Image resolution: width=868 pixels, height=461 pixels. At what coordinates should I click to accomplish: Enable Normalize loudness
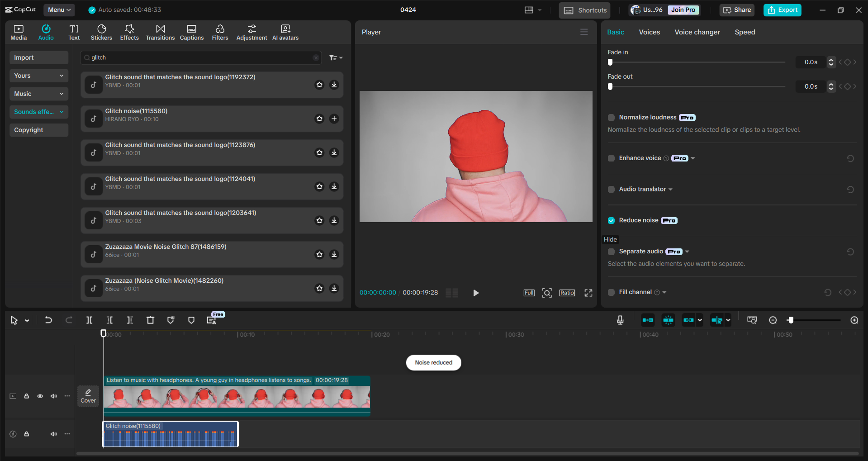tap(611, 117)
